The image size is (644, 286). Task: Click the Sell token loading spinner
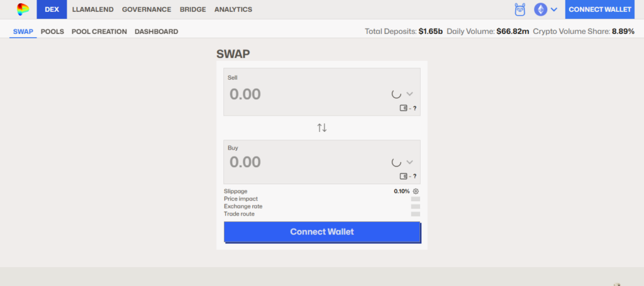(x=396, y=94)
